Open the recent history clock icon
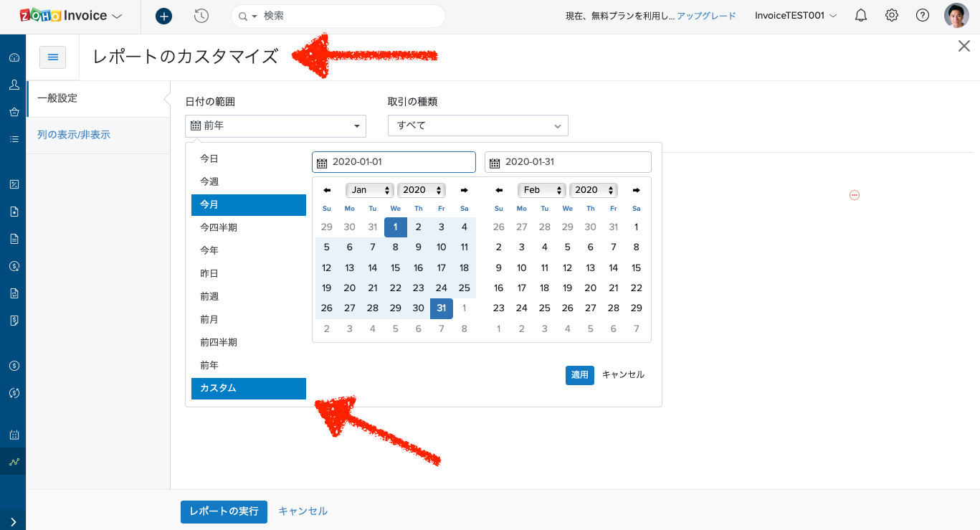This screenshot has height=530, width=980. pyautogui.click(x=201, y=16)
